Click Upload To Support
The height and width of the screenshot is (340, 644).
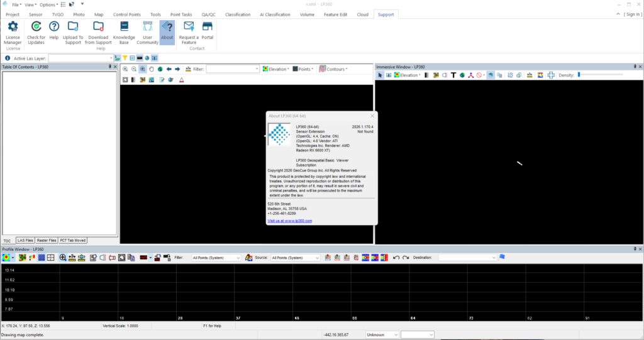[x=73, y=33]
